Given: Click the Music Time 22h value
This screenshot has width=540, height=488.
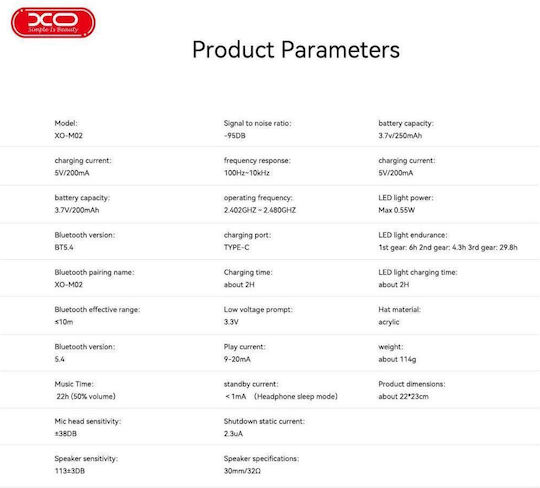Looking at the screenshot, I should [86, 396].
